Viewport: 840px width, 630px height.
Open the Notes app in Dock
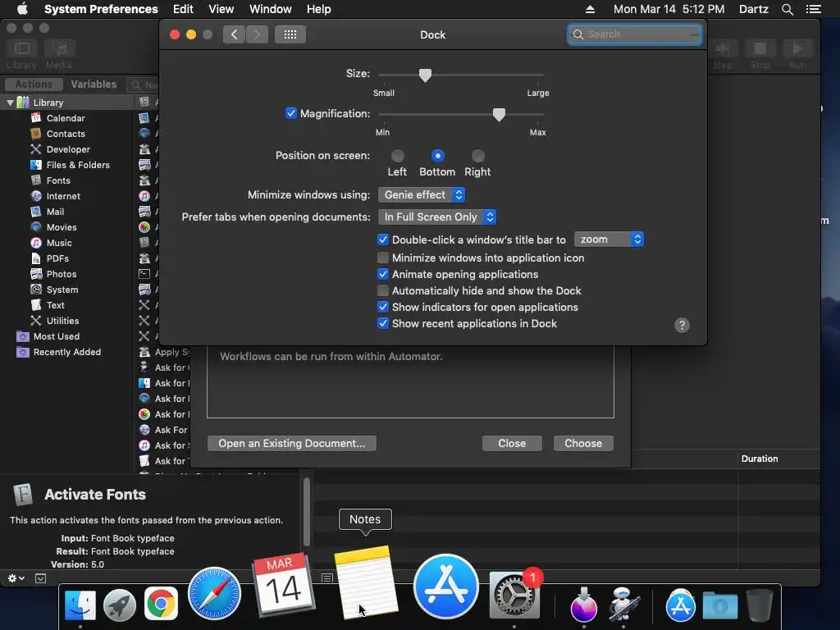click(x=366, y=582)
